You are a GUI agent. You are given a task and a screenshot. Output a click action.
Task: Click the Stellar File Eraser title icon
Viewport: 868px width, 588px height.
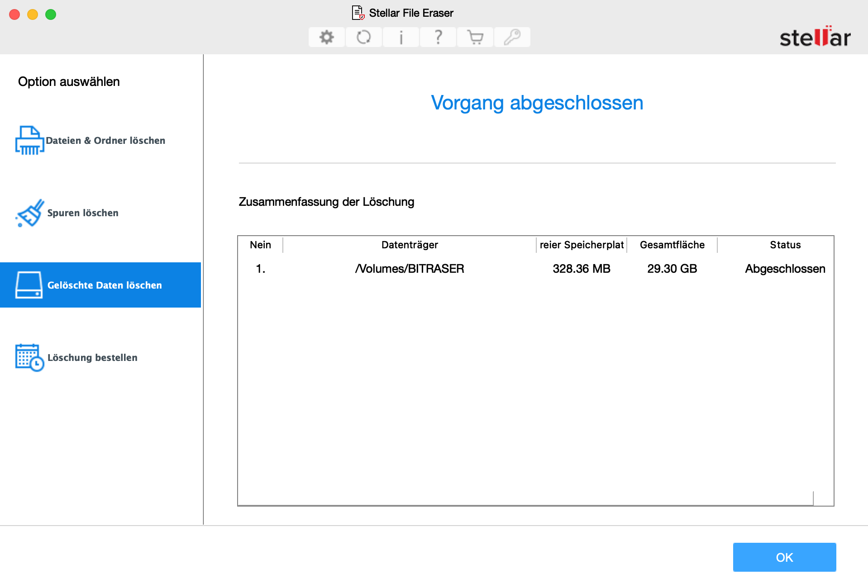click(x=358, y=13)
